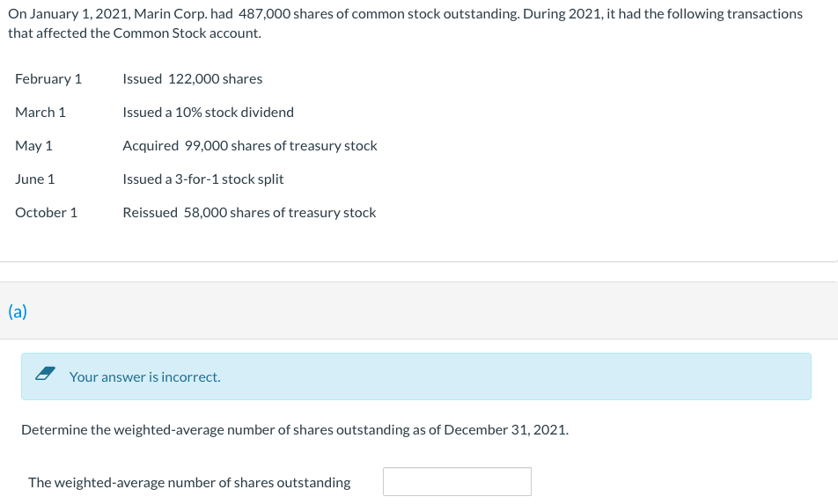Select the 'Issued a 10% stock dividend' entry
This screenshot has height=504, width=838.
pyautogui.click(x=209, y=112)
